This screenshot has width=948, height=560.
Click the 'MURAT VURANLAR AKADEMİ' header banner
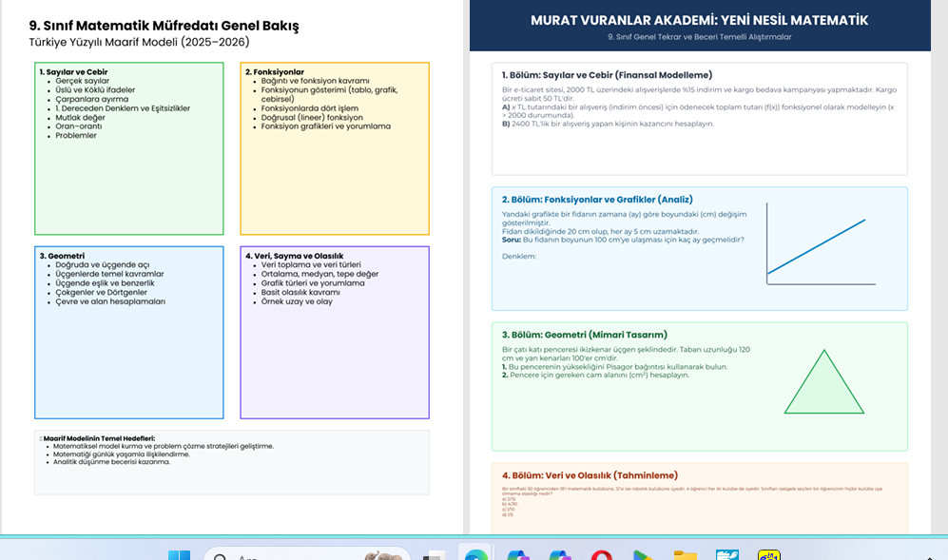click(x=699, y=21)
